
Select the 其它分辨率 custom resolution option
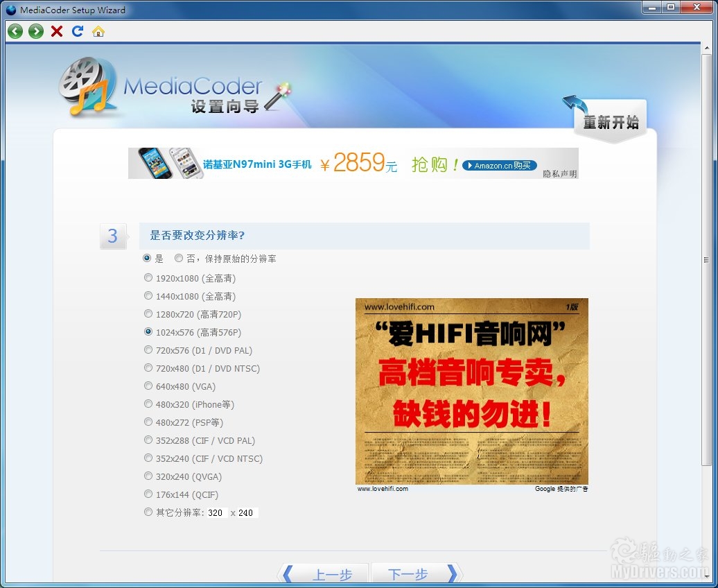click(x=148, y=512)
